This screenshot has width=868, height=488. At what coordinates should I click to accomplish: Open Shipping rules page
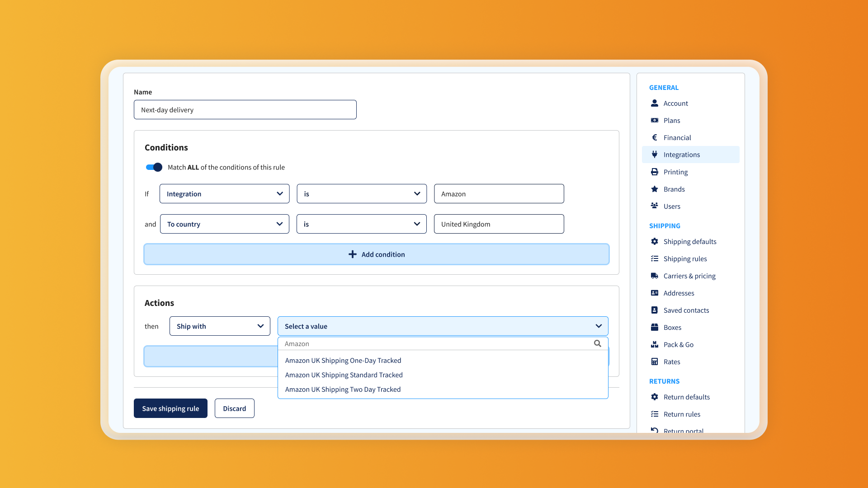(x=685, y=259)
